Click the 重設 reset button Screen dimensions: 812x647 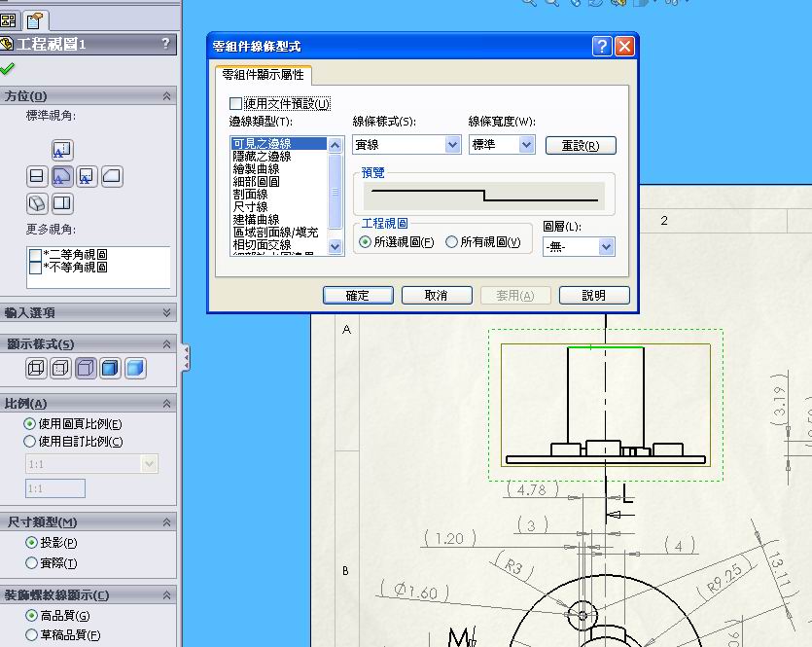(x=581, y=146)
